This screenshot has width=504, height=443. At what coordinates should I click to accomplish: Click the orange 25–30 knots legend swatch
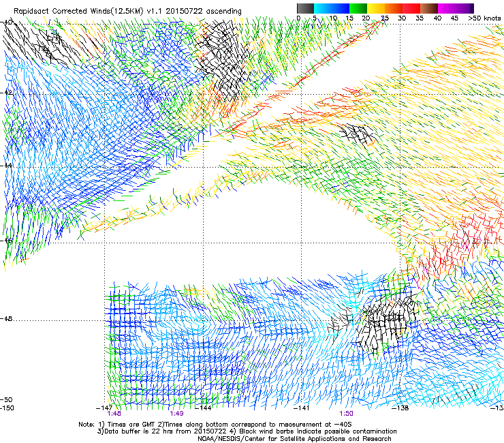tap(394, 8)
